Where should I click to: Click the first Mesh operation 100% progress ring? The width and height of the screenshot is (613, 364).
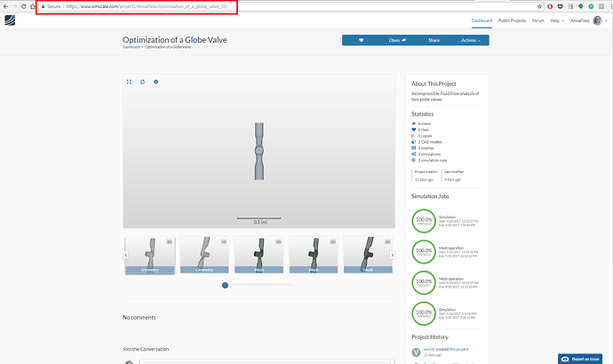pos(424,251)
